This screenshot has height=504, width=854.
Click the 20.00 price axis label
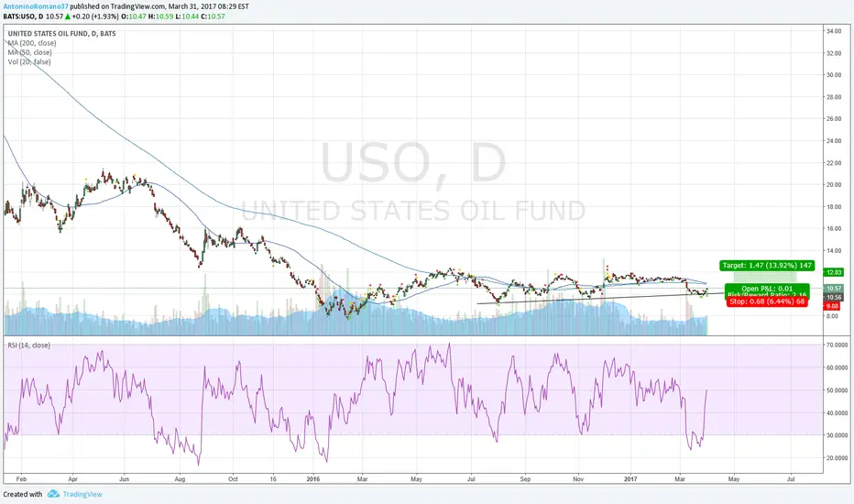pyautogui.click(x=834, y=185)
